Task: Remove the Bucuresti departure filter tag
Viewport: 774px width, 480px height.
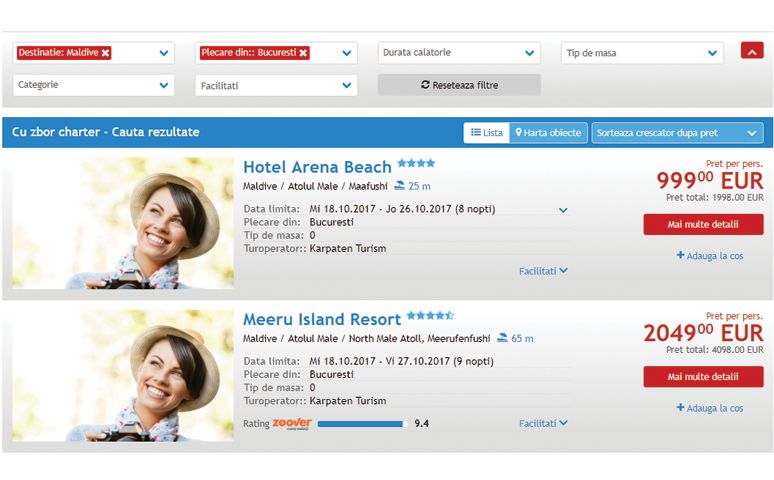Action: coord(303,53)
